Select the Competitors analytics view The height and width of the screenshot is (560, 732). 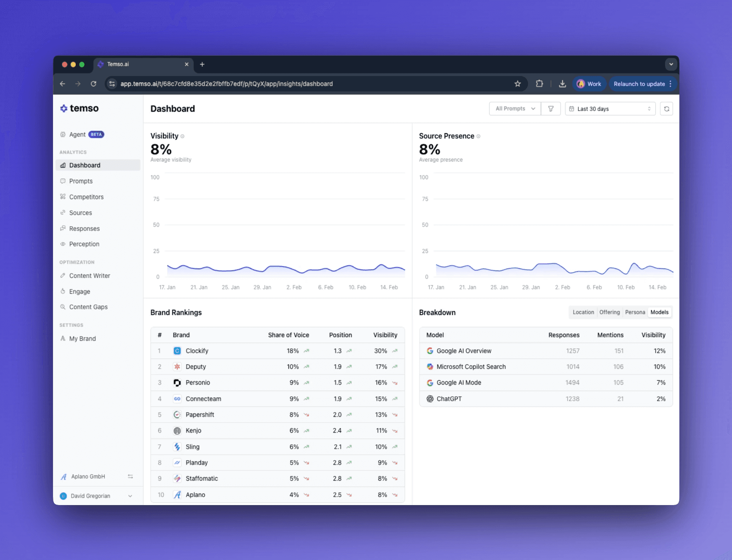coord(86,197)
